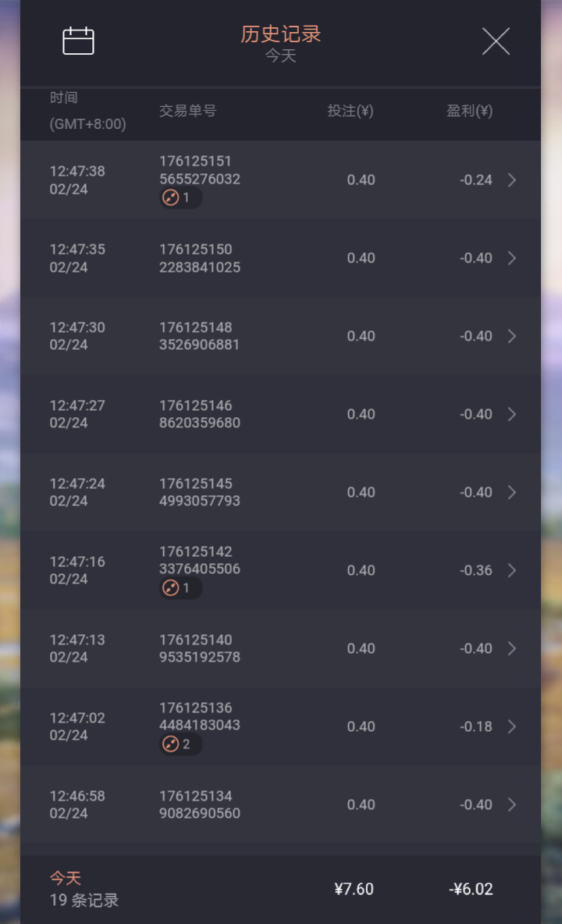
Task: Open details chevron for the 12:47:24 record
Action: pyautogui.click(x=512, y=493)
